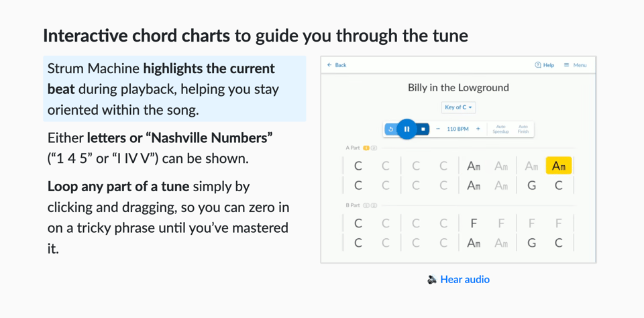Open the Hear audio link
Screen dimensions: 644x318
464,280
